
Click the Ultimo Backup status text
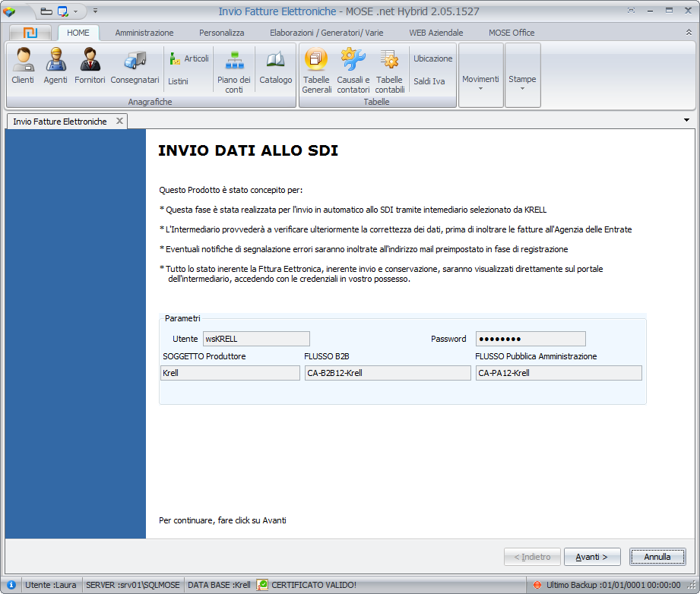(x=613, y=585)
